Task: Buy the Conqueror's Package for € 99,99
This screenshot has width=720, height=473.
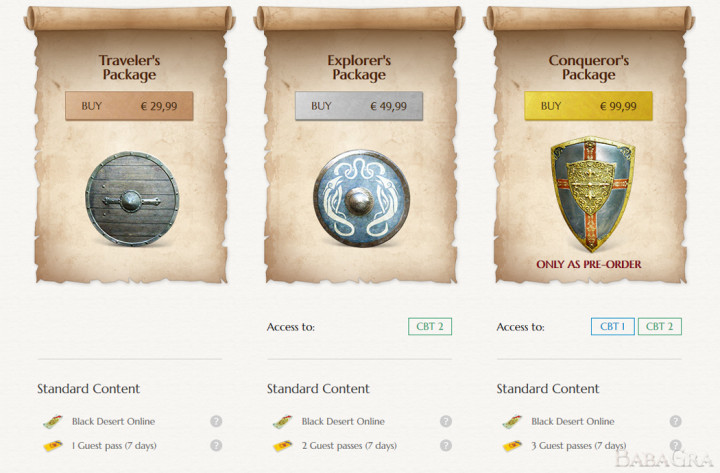Action: tap(588, 106)
